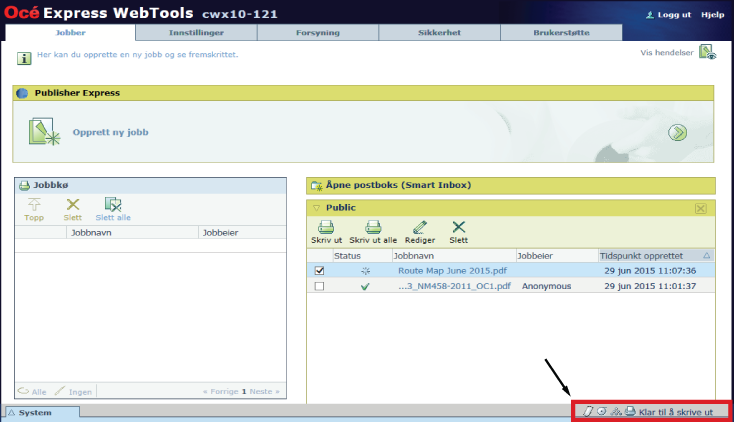The image size is (734, 422).
Task: Click the toner status icon in status bar
Action: [602, 412]
